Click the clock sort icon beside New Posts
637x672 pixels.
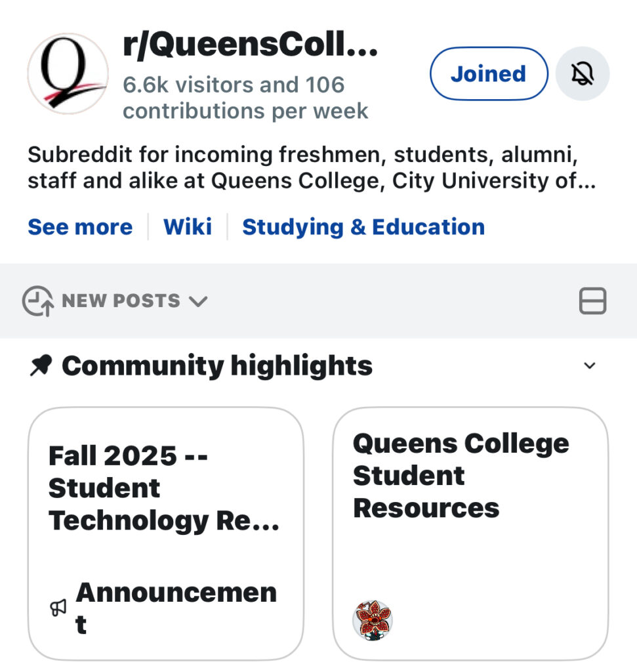click(37, 301)
